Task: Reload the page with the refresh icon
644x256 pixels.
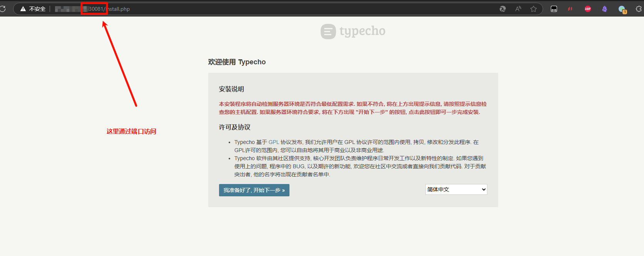Action: [2, 8]
